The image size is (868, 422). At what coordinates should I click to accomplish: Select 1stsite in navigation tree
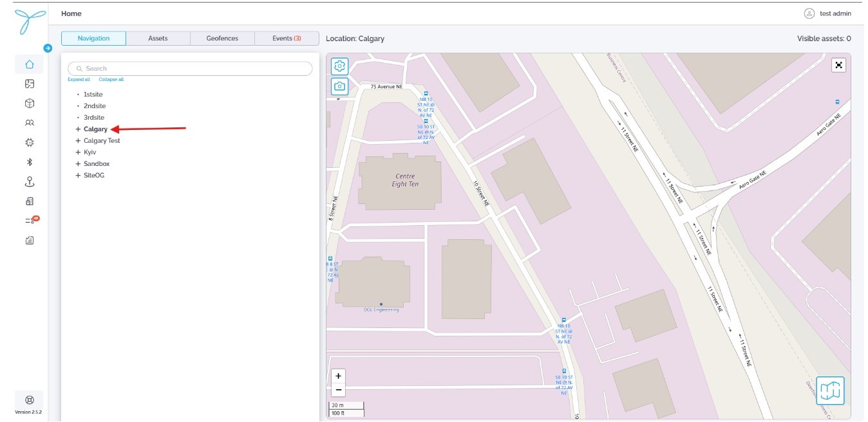pos(93,95)
